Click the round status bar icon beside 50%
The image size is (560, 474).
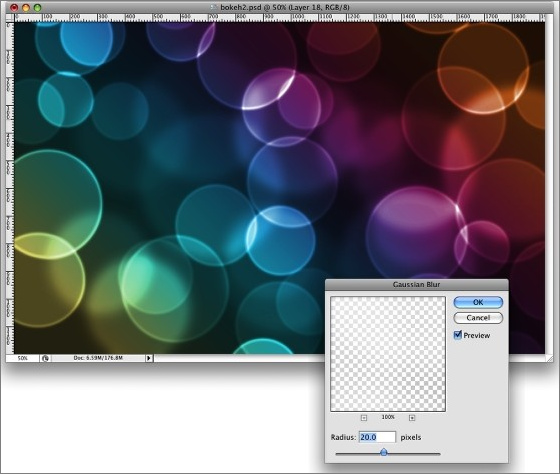click(45, 358)
